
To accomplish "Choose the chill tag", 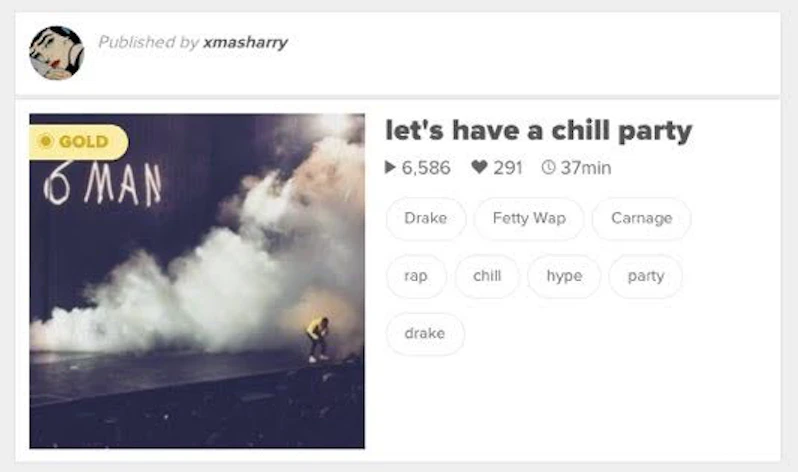I will point(487,276).
